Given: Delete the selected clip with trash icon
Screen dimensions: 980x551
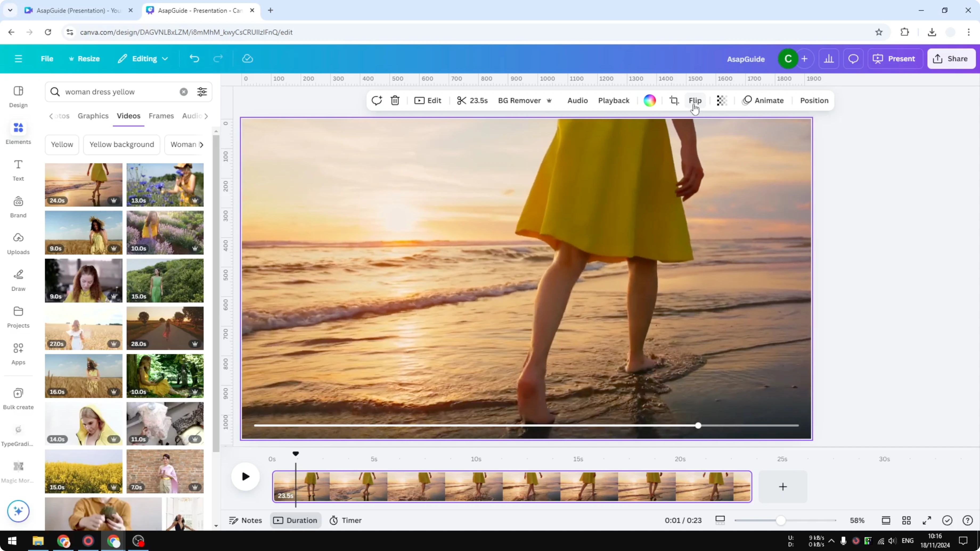Looking at the screenshot, I should [395, 100].
